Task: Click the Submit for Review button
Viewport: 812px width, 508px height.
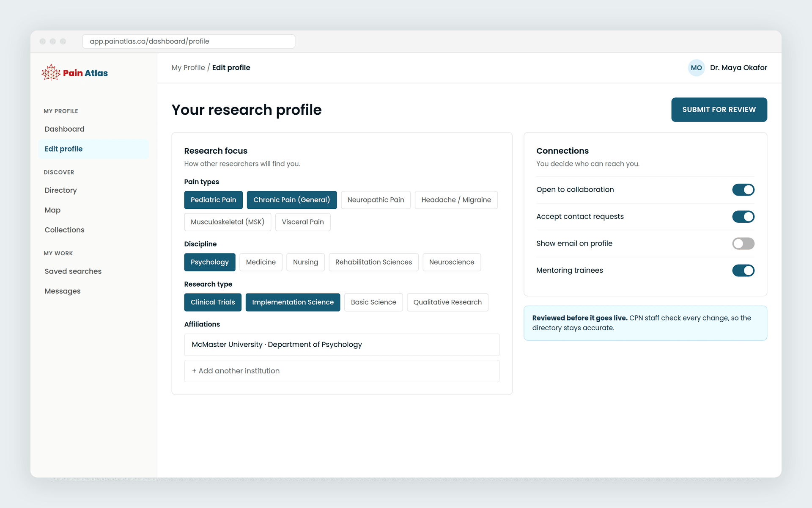Action: pyautogui.click(x=719, y=110)
